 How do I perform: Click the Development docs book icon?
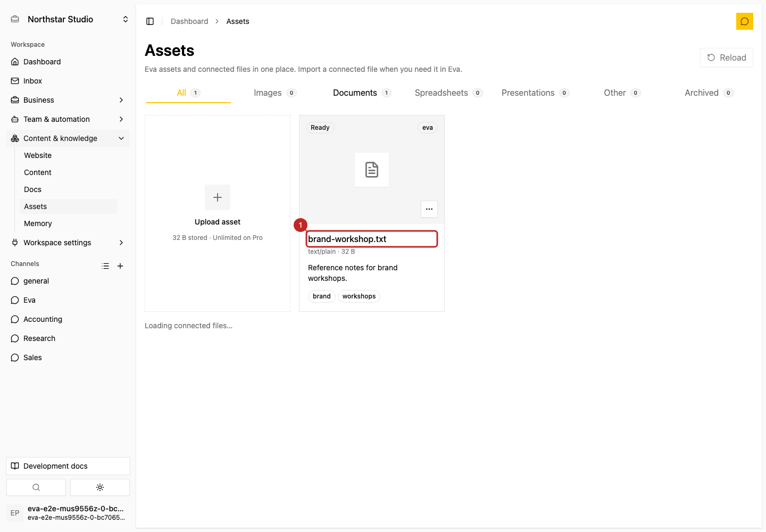click(15, 466)
